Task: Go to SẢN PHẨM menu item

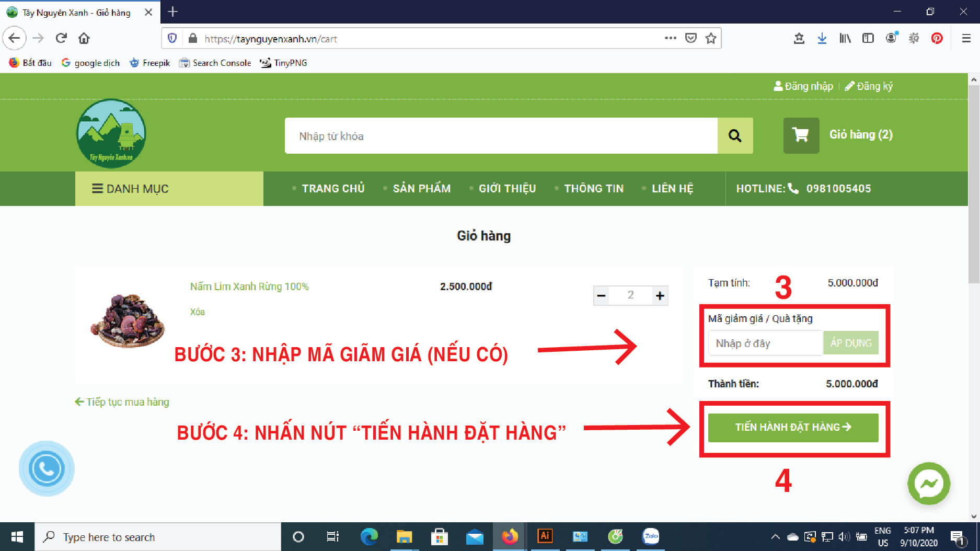Action: 421,189
